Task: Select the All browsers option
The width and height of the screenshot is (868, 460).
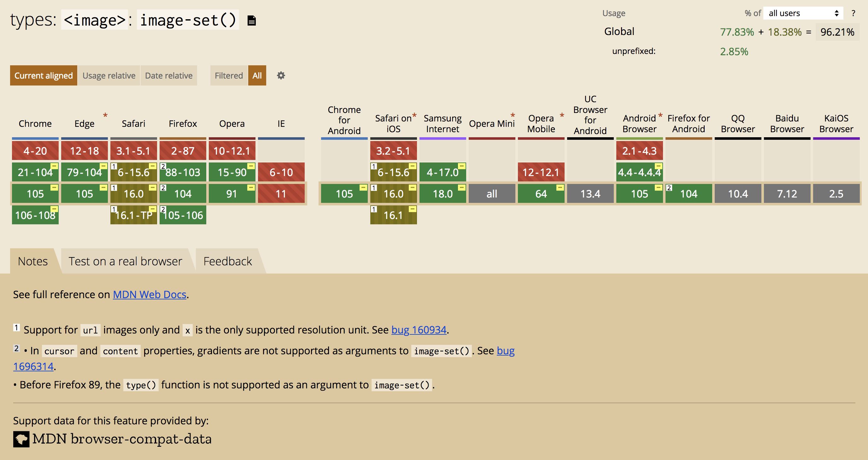Action: click(x=257, y=75)
